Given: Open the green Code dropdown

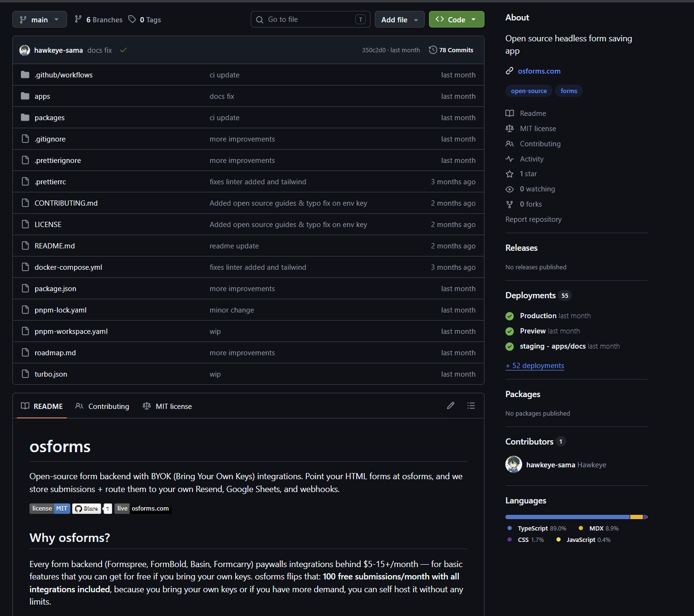Looking at the screenshot, I should coord(456,19).
